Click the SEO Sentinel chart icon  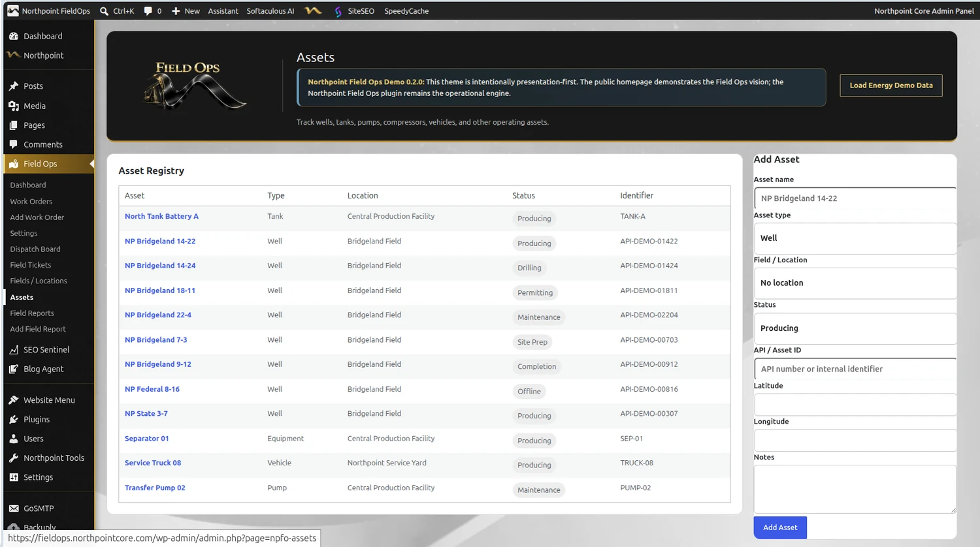pyautogui.click(x=14, y=350)
